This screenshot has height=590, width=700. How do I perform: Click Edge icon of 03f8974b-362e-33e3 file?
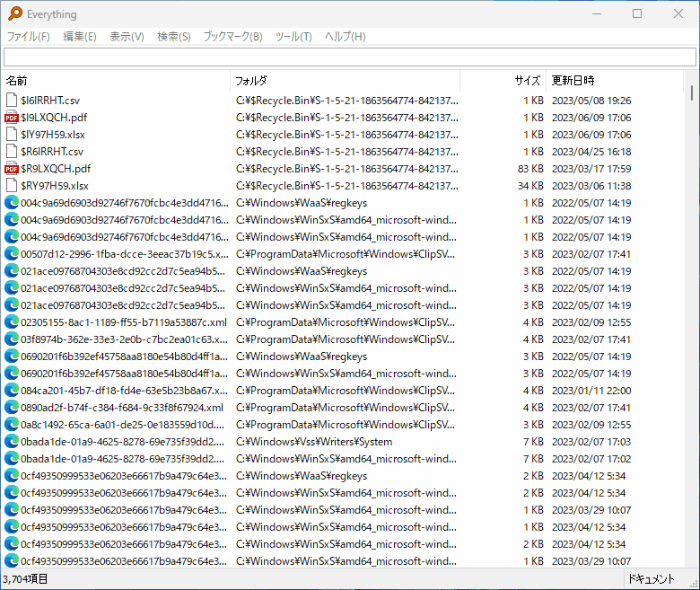(x=12, y=339)
